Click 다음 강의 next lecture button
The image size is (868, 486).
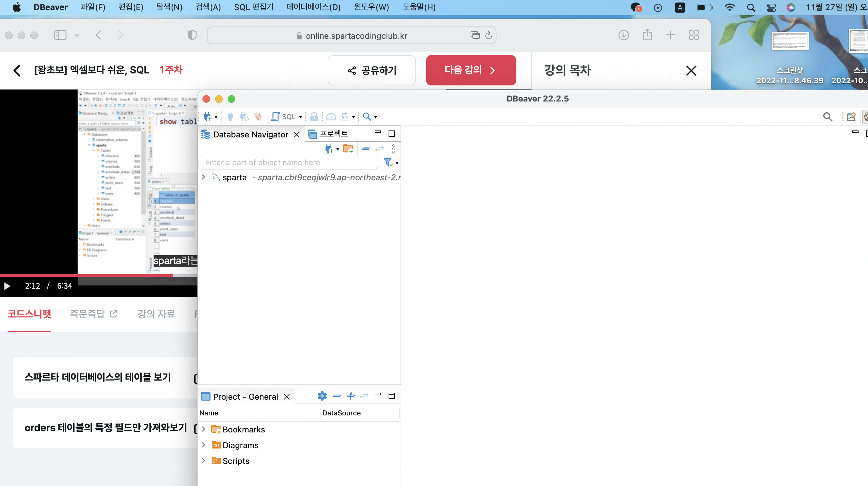471,70
